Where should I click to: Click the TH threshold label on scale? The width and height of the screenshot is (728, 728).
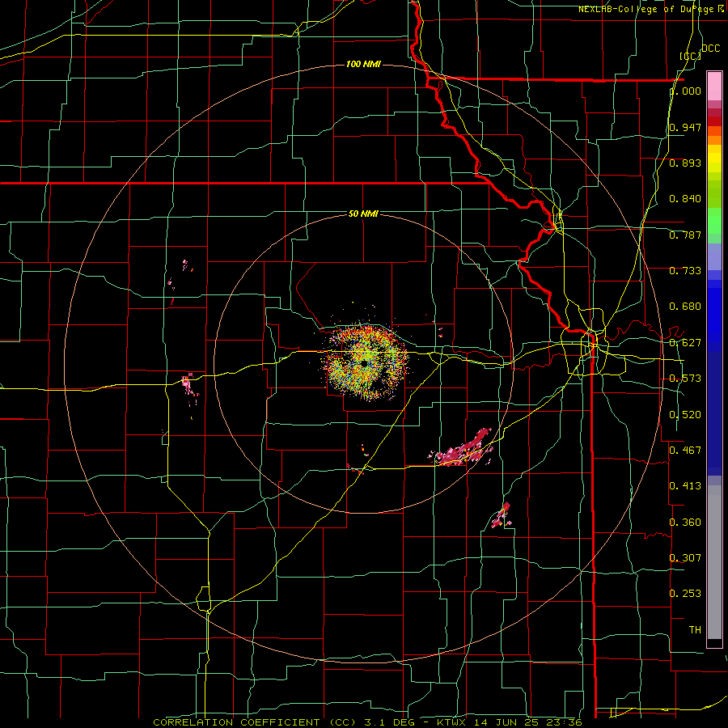coord(695,629)
